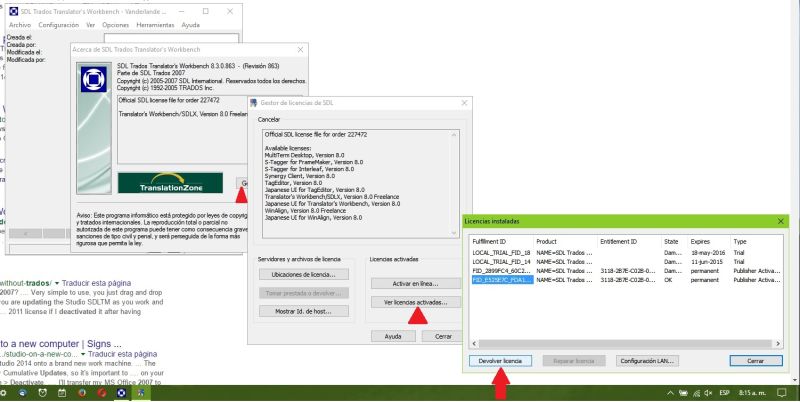This screenshot has width=800, height=402.
Task: Click Mostrar Id. de host... button
Action: (304, 311)
